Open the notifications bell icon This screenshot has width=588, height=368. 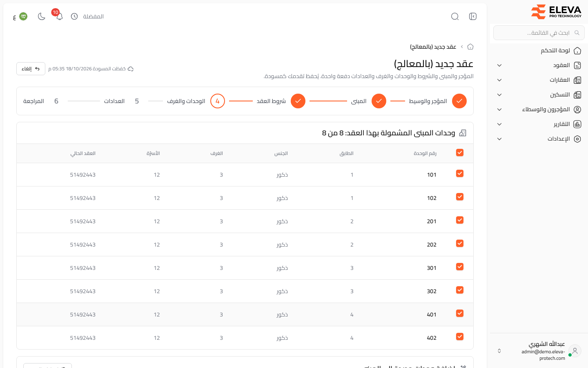pyautogui.click(x=60, y=16)
